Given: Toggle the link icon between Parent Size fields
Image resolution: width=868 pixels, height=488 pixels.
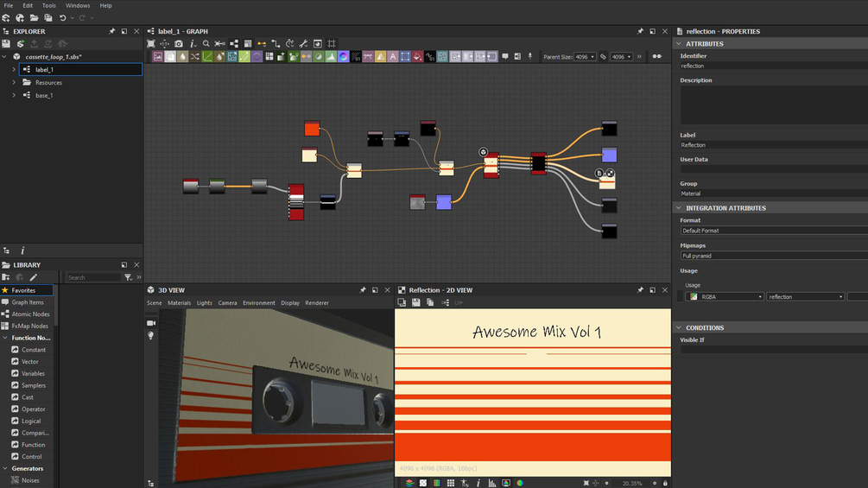Looking at the screenshot, I should click(x=604, y=56).
